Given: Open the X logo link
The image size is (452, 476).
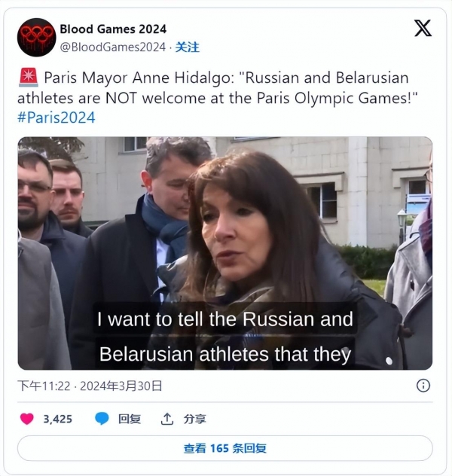Looking at the screenshot, I should coord(423,28).
